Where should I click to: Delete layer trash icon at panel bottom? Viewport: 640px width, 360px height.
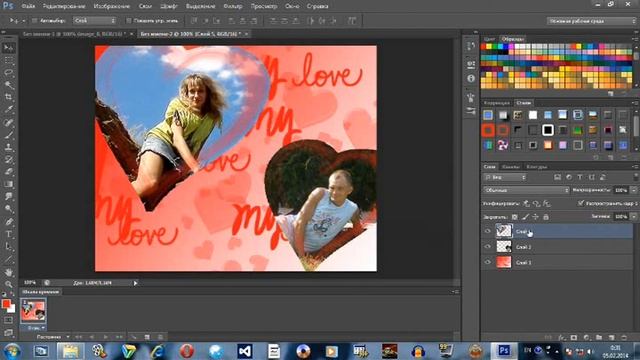pyautogui.click(x=624, y=338)
